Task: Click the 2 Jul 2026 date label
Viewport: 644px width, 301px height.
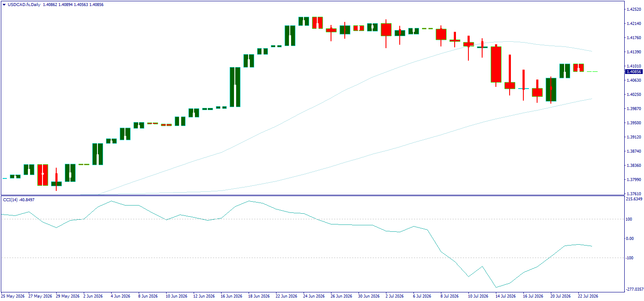Action: point(395,296)
